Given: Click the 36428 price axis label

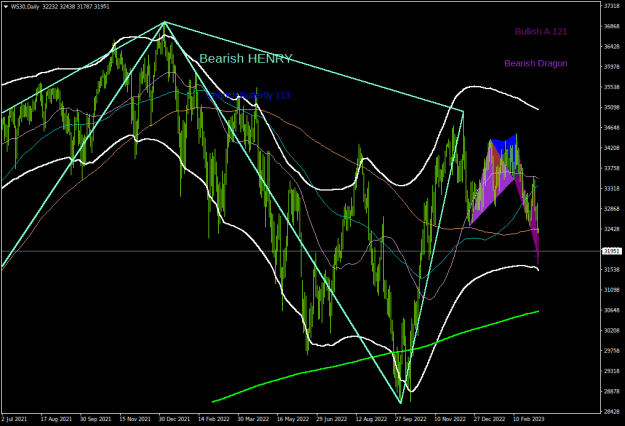Looking at the screenshot, I should 611,47.
